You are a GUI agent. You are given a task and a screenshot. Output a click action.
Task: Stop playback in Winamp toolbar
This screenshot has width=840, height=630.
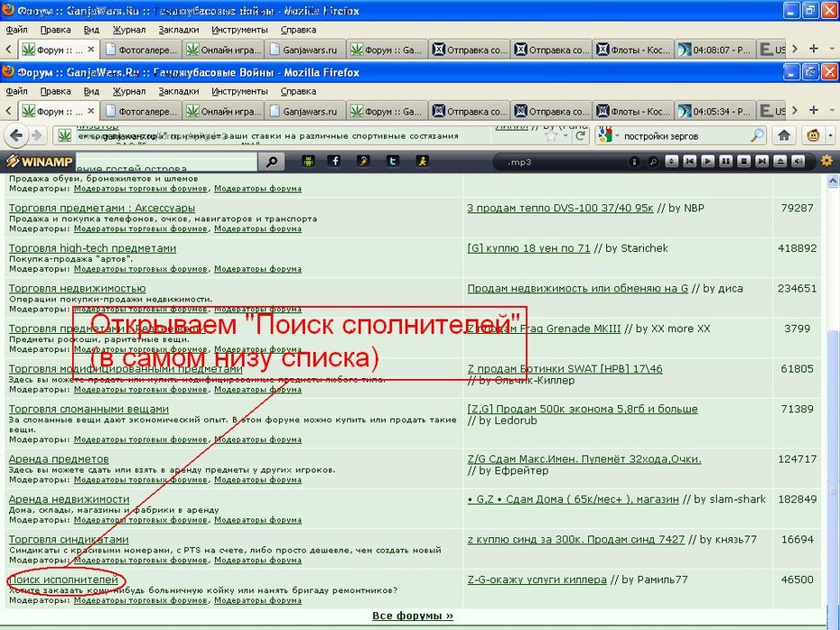743,162
